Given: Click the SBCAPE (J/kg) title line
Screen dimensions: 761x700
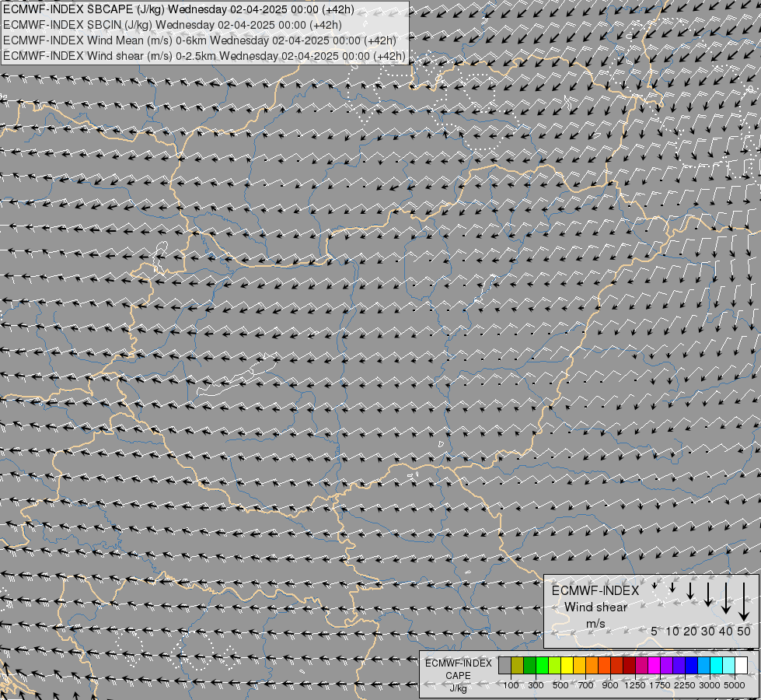Looking at the screenshot, I should click(x=179, y=9).
